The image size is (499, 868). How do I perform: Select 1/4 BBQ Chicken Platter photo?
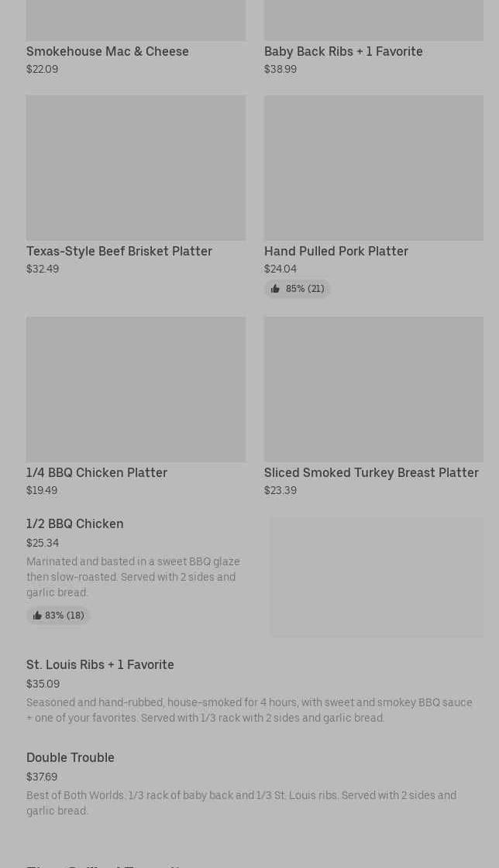(136, 389)
